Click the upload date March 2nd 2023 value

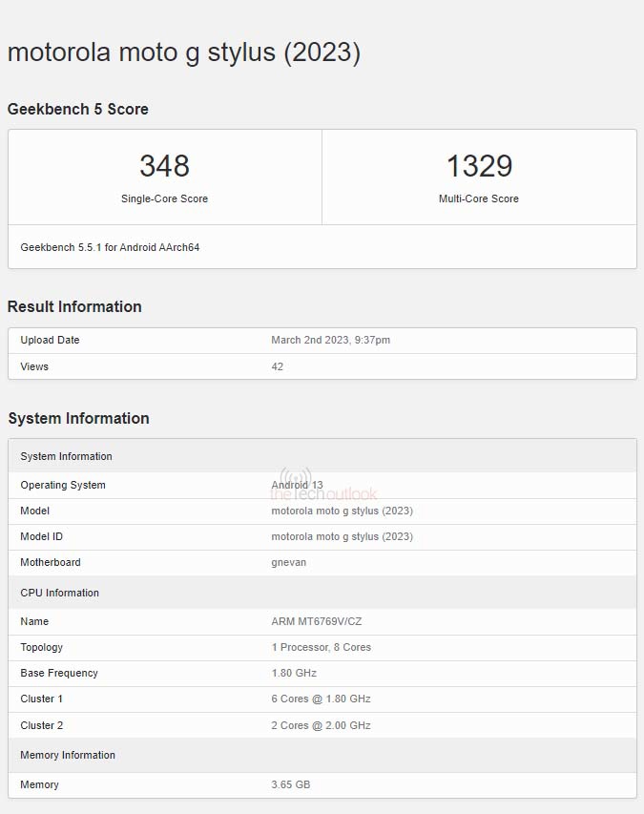(x=330, y=340)
